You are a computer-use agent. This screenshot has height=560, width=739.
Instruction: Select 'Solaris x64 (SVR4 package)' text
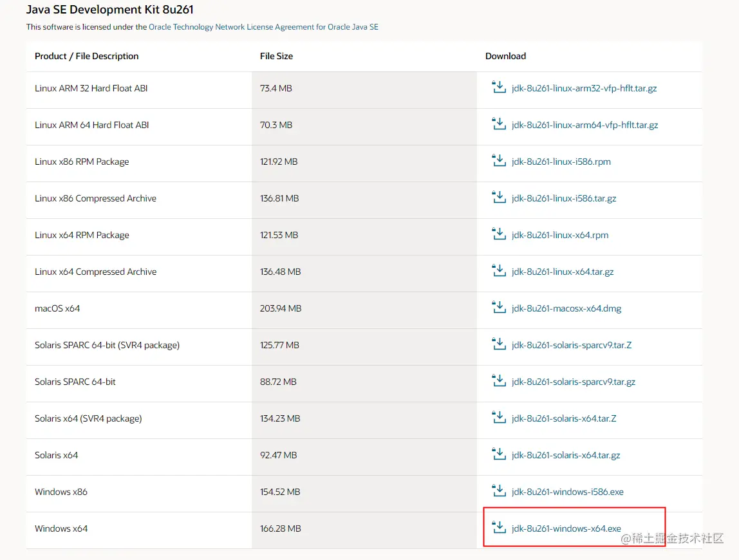(88, 418)
